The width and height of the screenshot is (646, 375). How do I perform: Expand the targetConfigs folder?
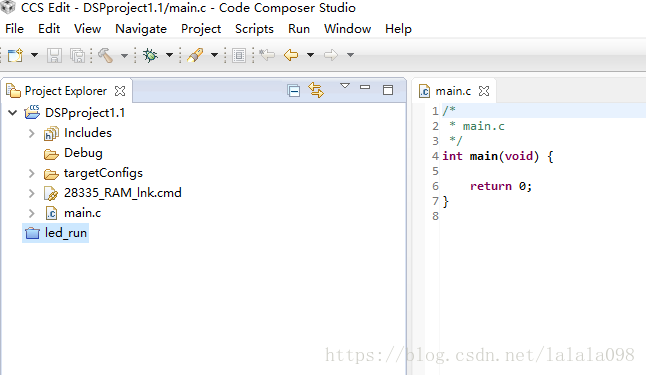(32, 173)
